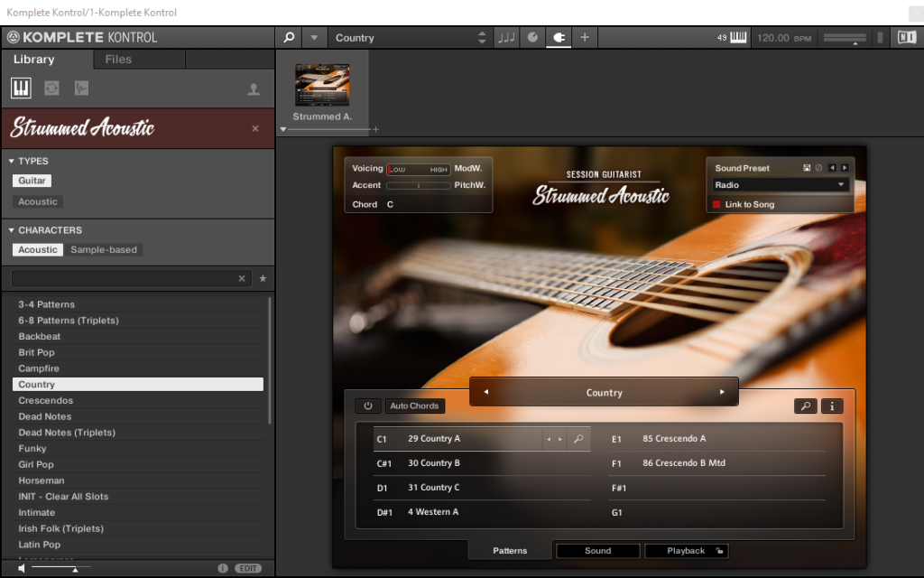Select the Campfire preset
Viewport: 924px width, 578px height.
(x=138, y=368)
